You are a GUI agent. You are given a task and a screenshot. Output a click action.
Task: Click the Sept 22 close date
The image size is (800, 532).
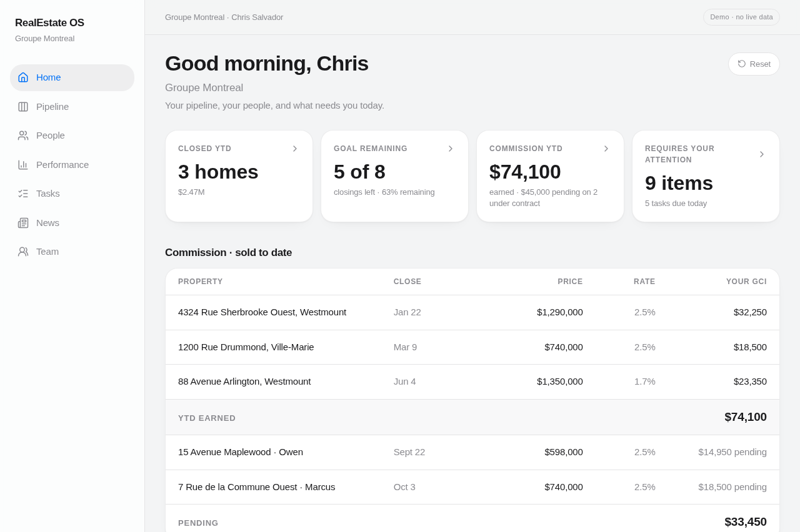click(x=409, y=452)
